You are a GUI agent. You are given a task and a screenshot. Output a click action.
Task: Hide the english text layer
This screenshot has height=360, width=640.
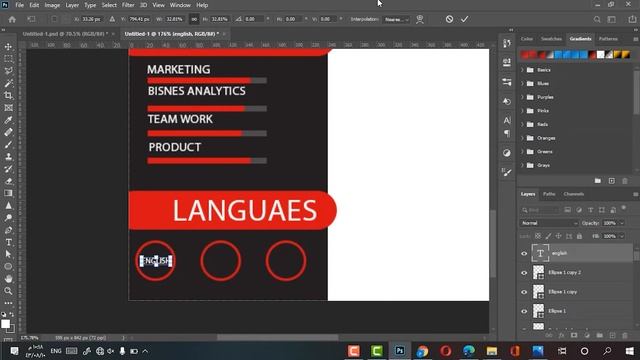pyautogui.click(x=524, y=253)
